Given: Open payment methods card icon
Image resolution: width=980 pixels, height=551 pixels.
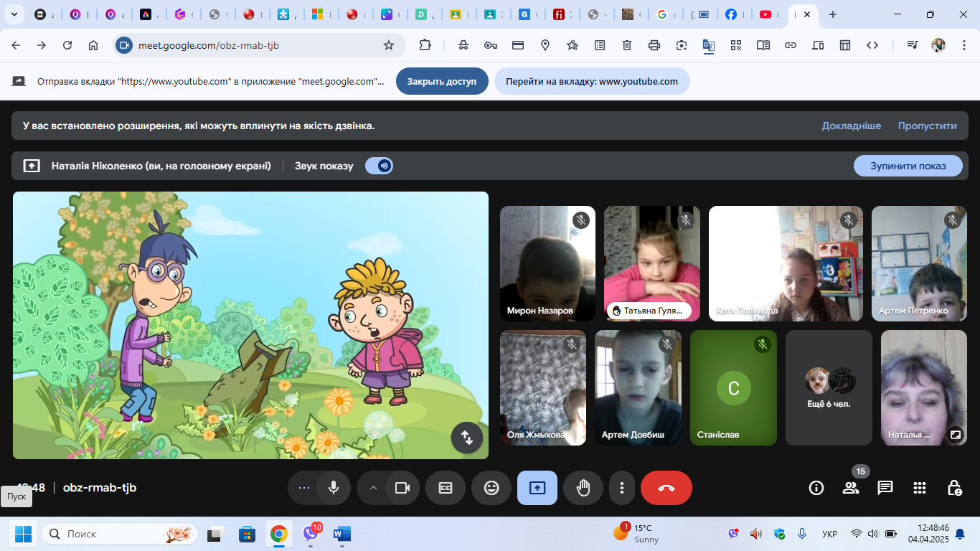Looking at the screenshot, I should click(518, 45).
